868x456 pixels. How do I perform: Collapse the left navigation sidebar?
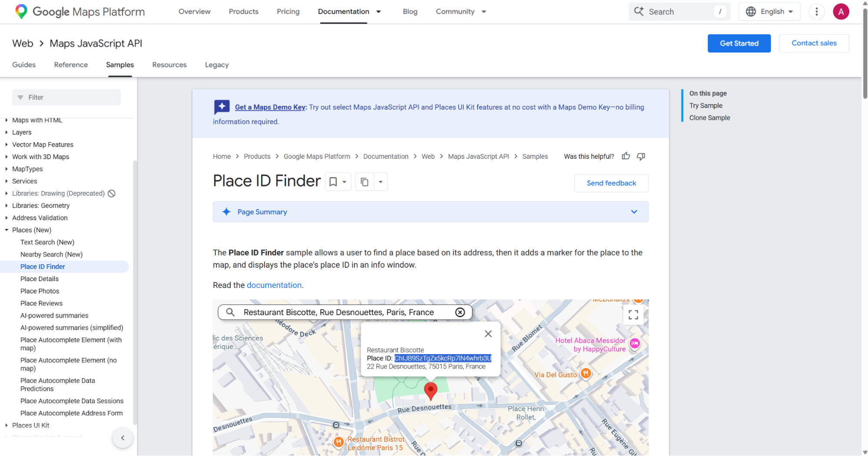point(122,438)
